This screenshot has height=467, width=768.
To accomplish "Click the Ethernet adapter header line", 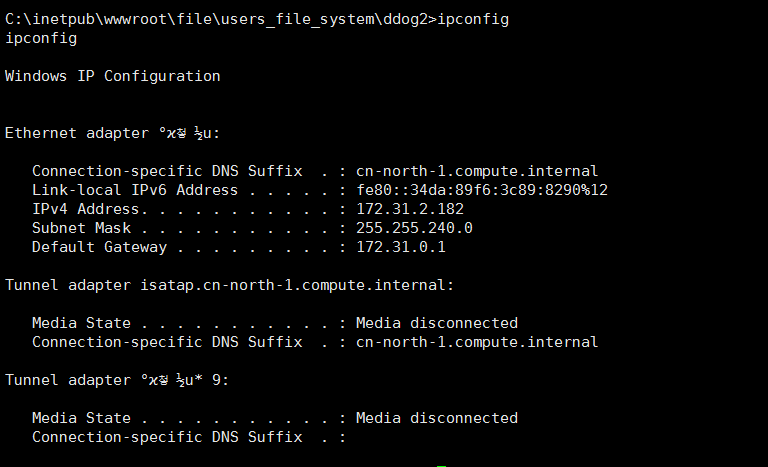I will point(113,133).
